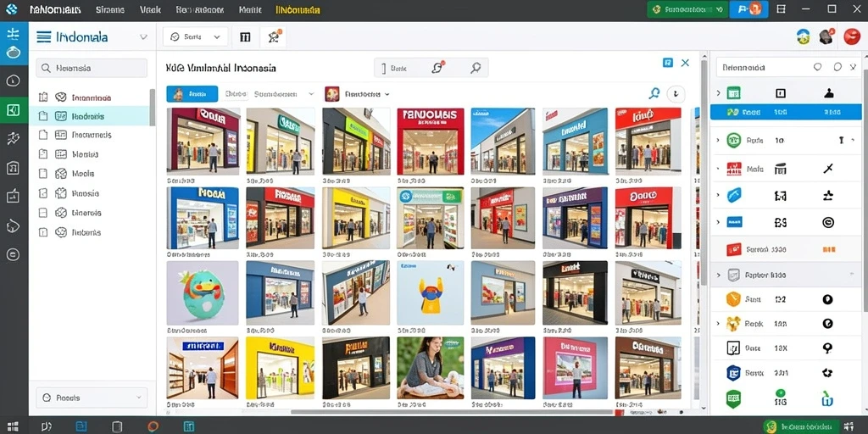Open the hamburger menu beside the Indonala header
Screen dimensions: 868x434
[x=44, y=37]
